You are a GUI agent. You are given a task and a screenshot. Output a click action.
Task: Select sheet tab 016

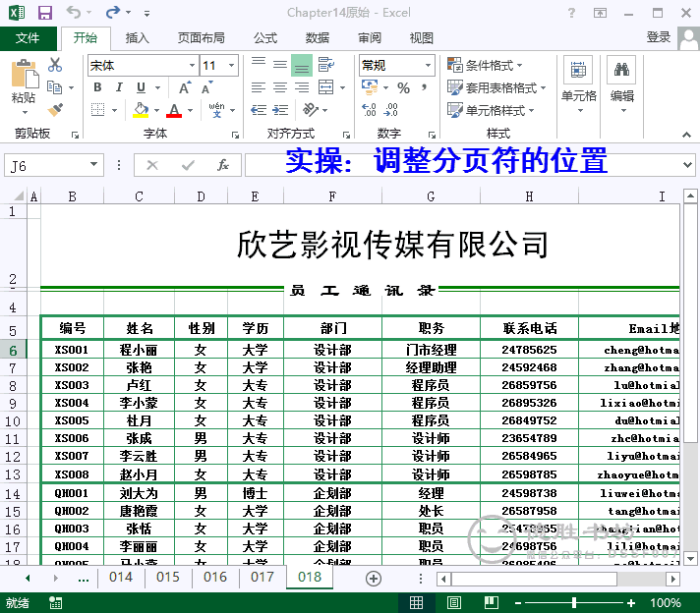[215, 578]
